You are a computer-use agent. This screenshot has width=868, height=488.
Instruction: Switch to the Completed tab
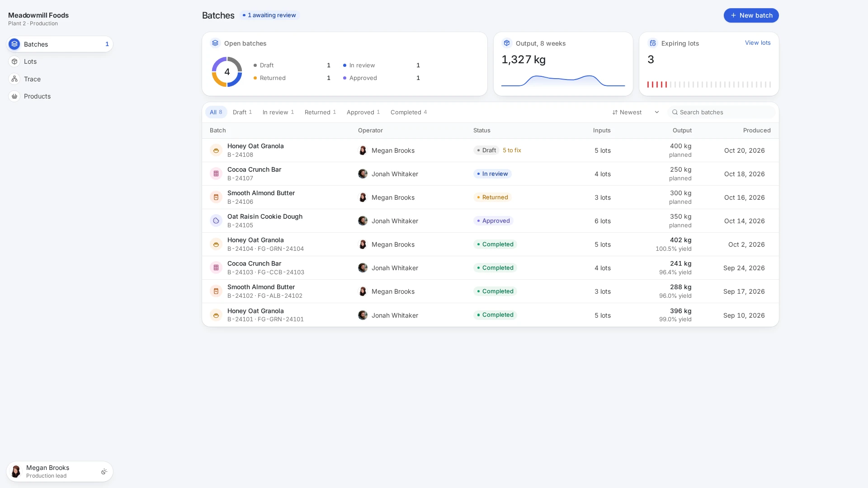[409, 112]
